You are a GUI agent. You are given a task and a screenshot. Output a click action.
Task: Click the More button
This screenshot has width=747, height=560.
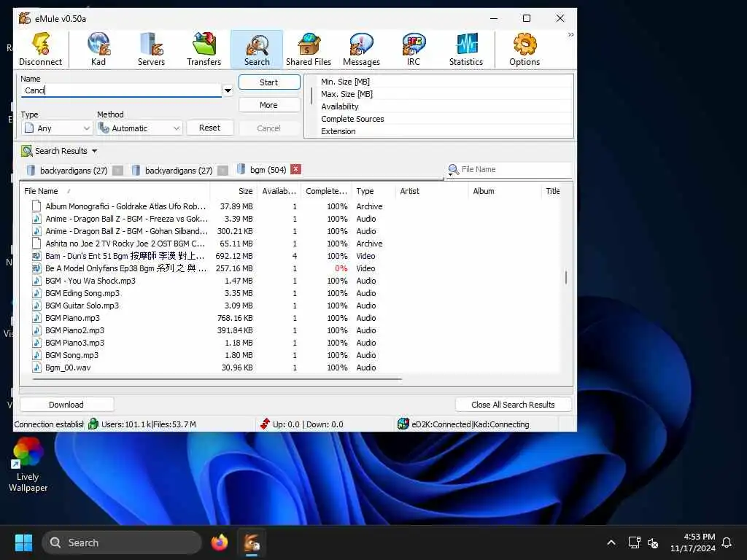[269, 105]
